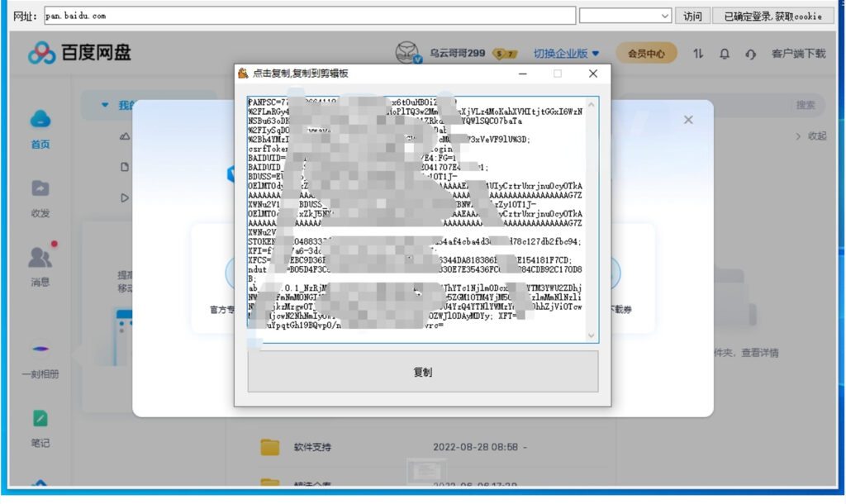Click the transfer list arrows icon
This screenshot has height=504, width=846.
click(x=698, y=54)
